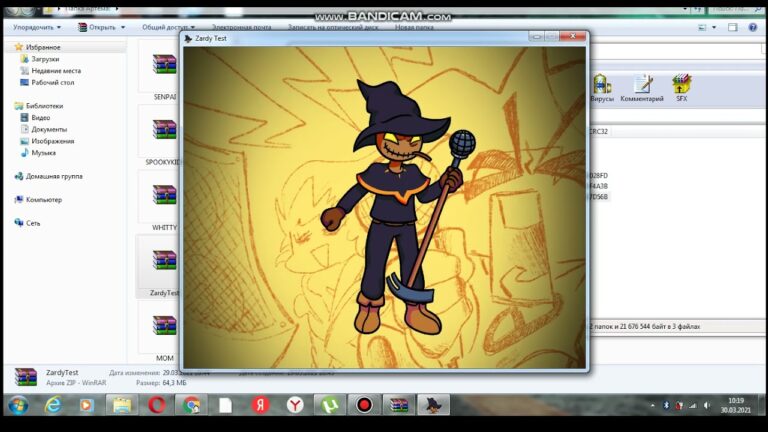Select Домашняя группа in sidebar

pyautogui.click(x=54, y=176)
